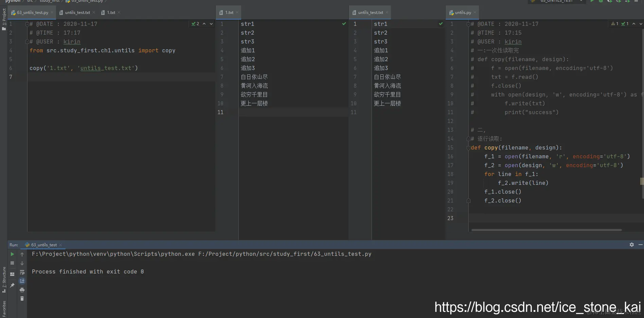
Task: Click the 'Process finished with exit code 0' output
Action: point(88,272)
